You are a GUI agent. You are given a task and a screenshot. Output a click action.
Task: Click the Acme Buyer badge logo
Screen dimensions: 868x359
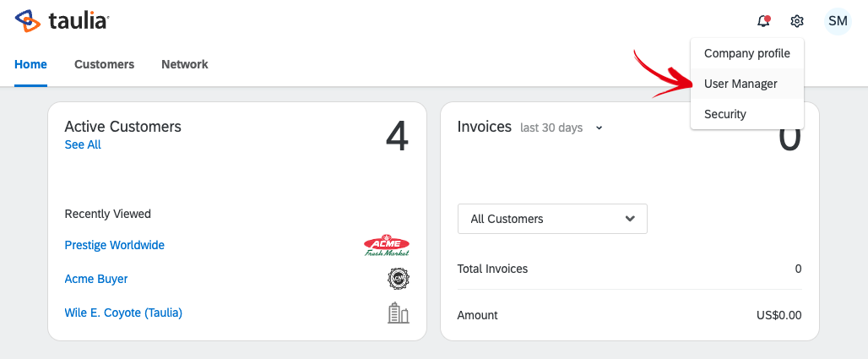point(398,279)
